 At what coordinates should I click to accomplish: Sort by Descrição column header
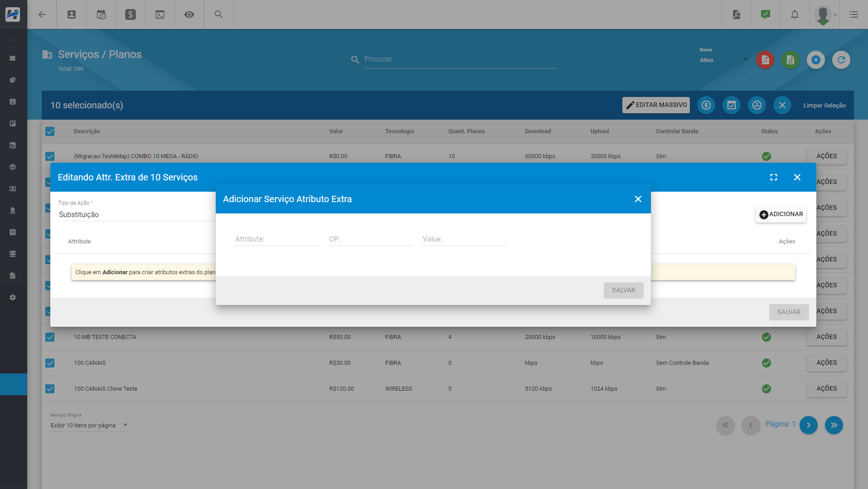point(87,131)
